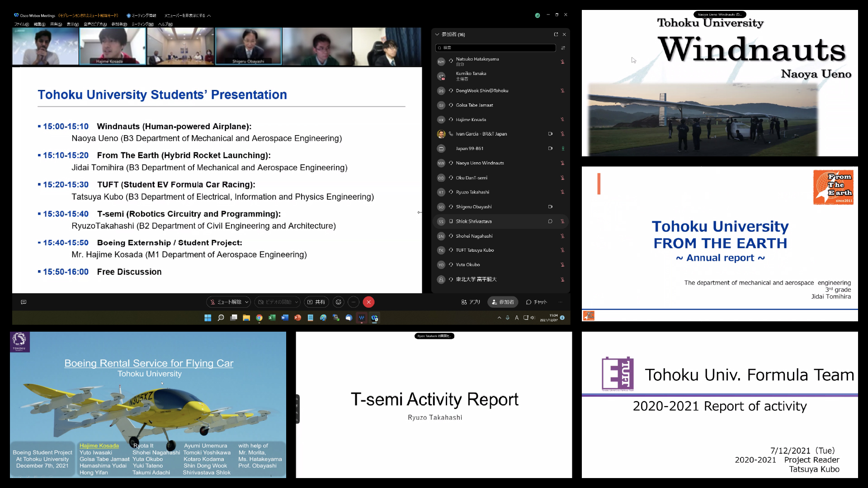Open the caption icon at control bar left
868x488 pixels.
coord(24,302)
